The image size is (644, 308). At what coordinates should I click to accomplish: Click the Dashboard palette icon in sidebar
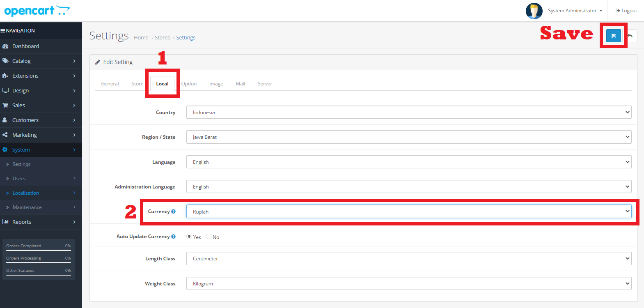click(x=5, y=46)
